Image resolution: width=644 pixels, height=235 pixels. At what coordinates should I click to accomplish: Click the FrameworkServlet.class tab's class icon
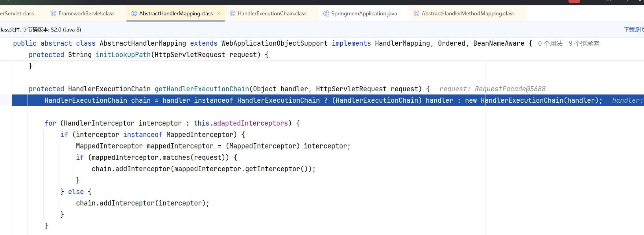[54, 13]
